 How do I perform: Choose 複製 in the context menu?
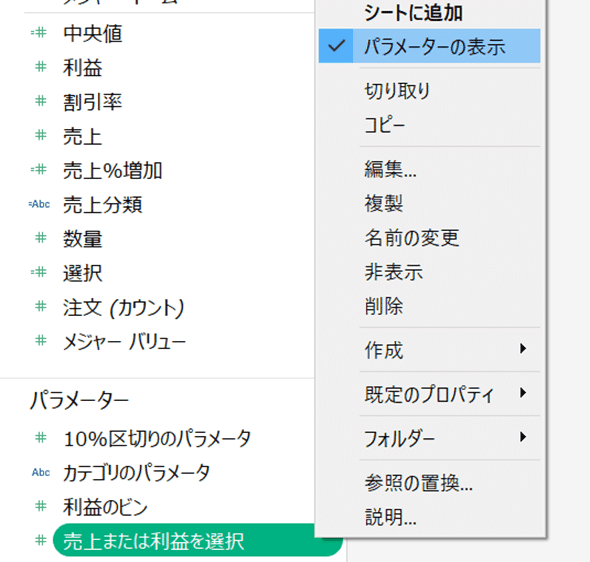coord(383,204)
